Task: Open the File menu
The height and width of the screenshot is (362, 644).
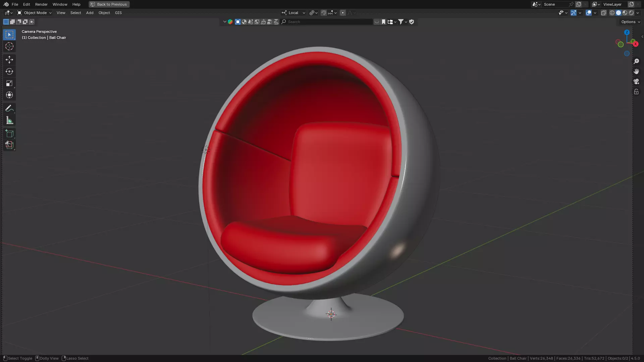Action: 15,4
